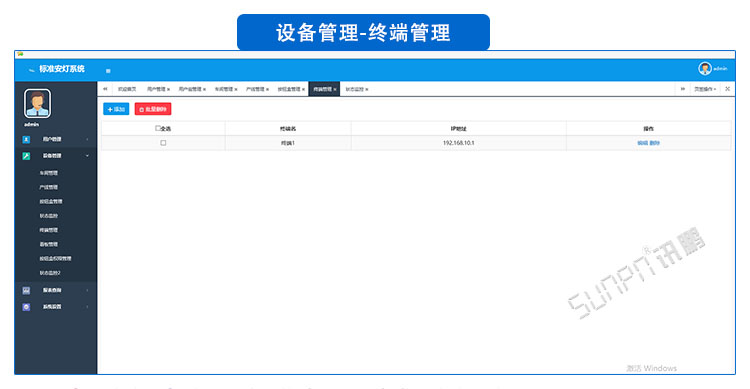Open 终端管理 in the sidebar submenu
Viewport: 750px width, 389px height.
(x=48, y=230)
